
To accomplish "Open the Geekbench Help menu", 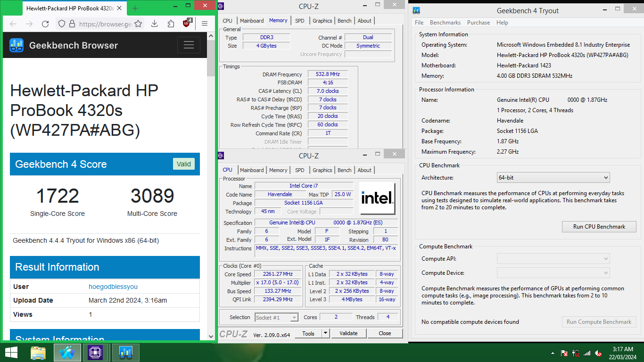I will [x=502, y=23].
